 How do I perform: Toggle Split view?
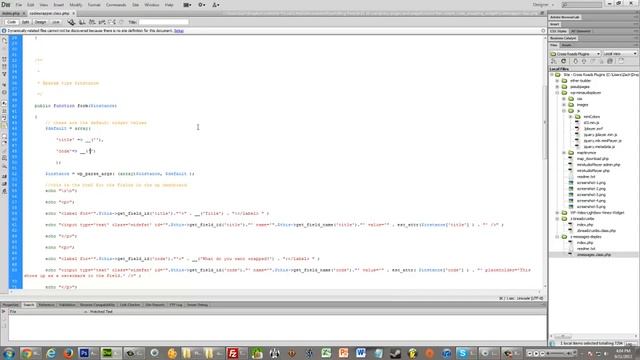point(25,22)
